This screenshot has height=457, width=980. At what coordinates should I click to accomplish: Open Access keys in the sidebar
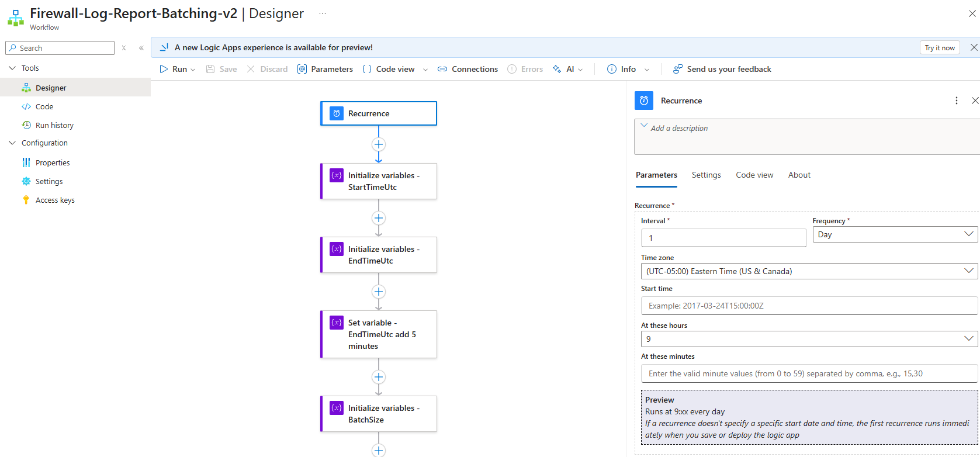point(55,200)
